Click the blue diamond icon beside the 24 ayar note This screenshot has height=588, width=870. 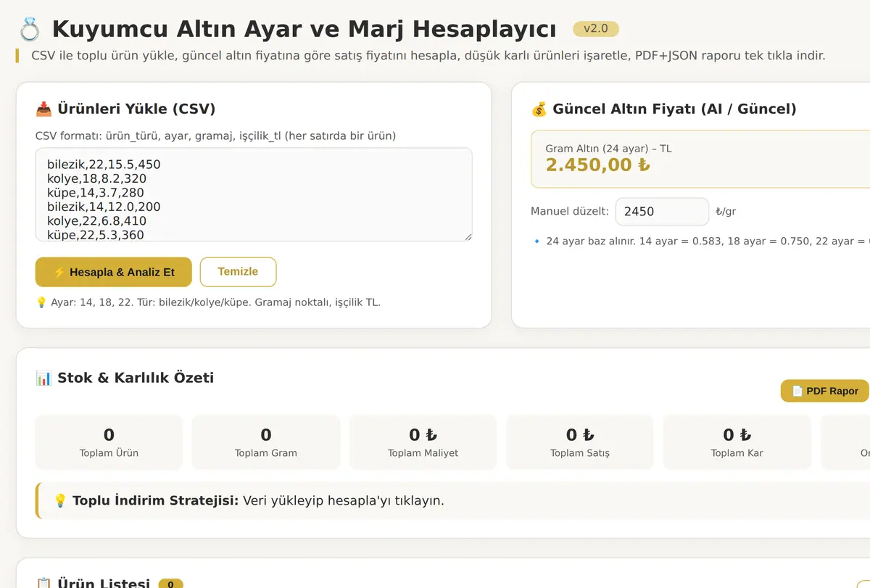coord(536,241)
